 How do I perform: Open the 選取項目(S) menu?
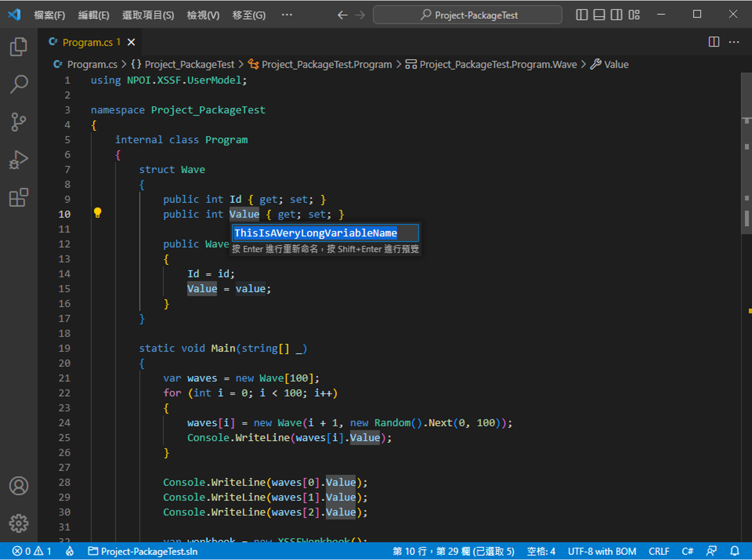point(148,15)
